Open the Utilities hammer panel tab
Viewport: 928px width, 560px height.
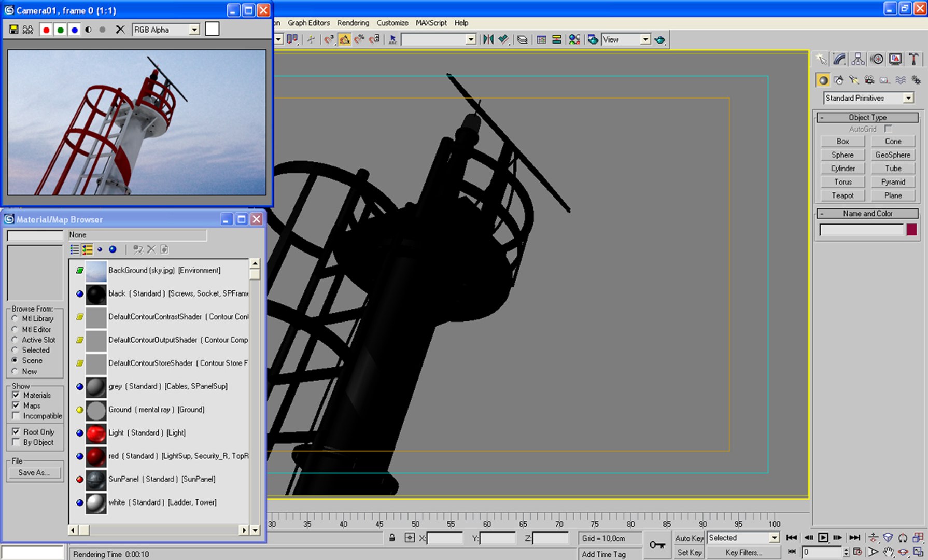click(x=913, y=60)
